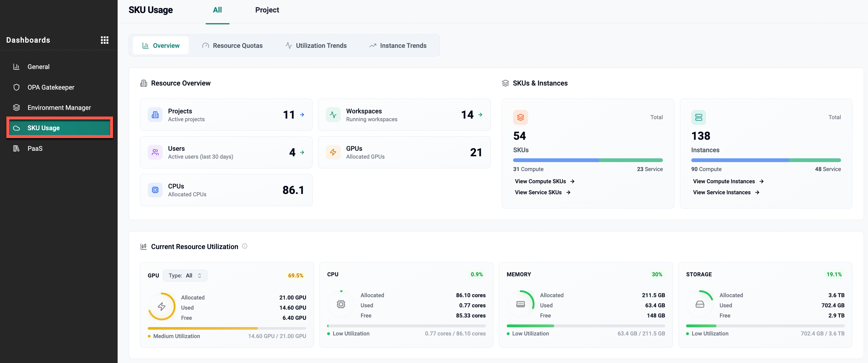Open the Instance Trends tab
The width and height of the screenshot is (868, 363).
click(397, 46)
